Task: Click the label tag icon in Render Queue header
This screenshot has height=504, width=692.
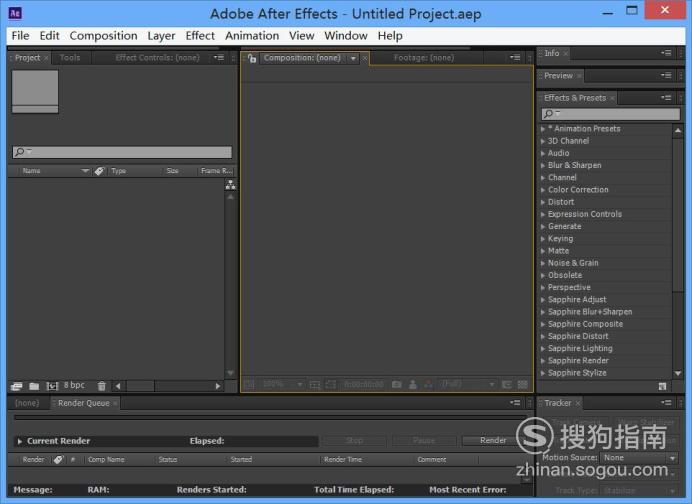Action: [x=59, y=459]
